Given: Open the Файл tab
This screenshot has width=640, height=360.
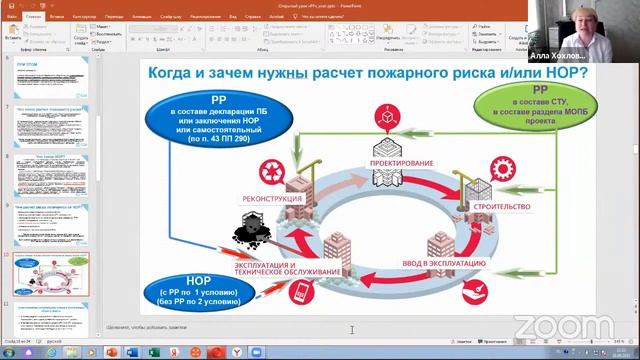Looking at the screenshot, I should 12,17.
